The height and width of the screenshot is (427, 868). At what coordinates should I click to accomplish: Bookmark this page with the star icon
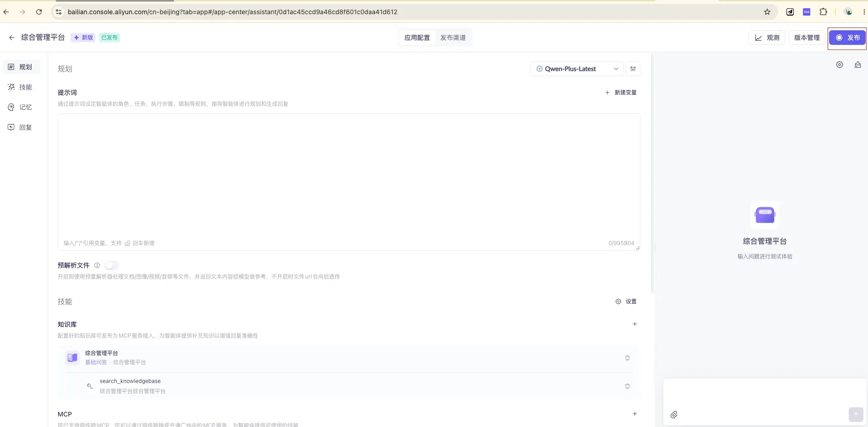[767, 12]
